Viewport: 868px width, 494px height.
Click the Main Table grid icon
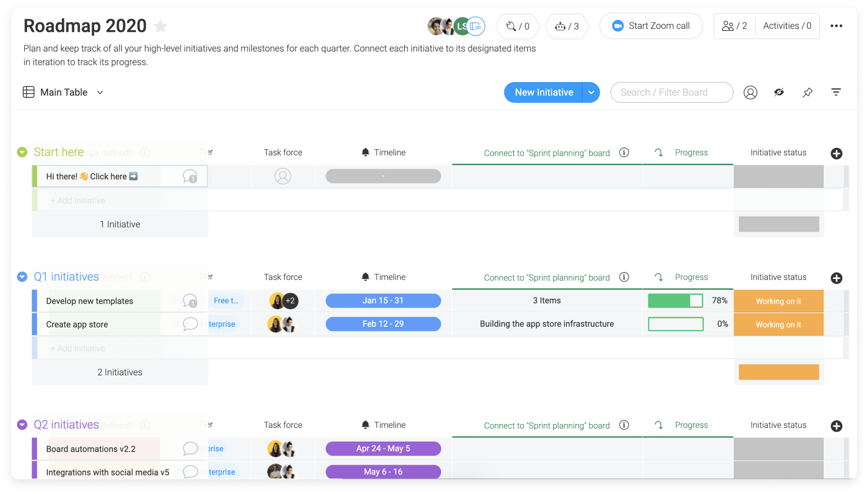tap(29, 92)
